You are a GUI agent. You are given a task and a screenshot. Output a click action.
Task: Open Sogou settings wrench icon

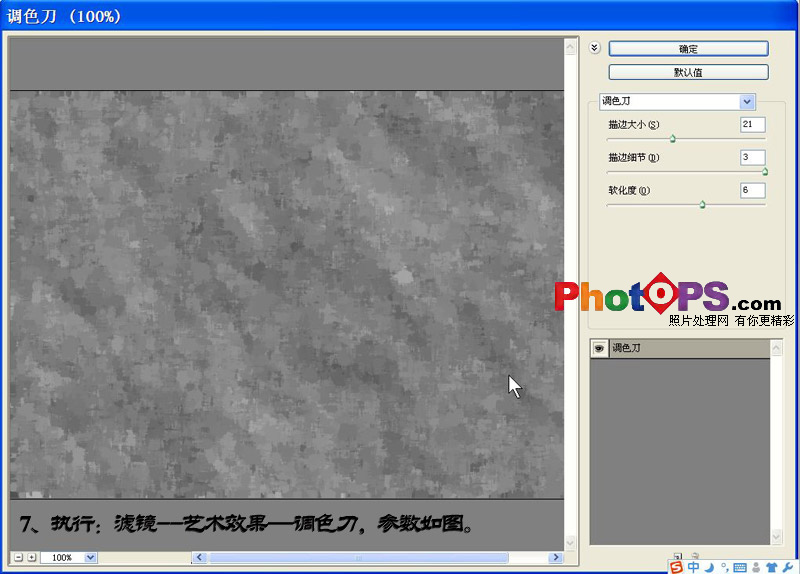click(787, 567)
